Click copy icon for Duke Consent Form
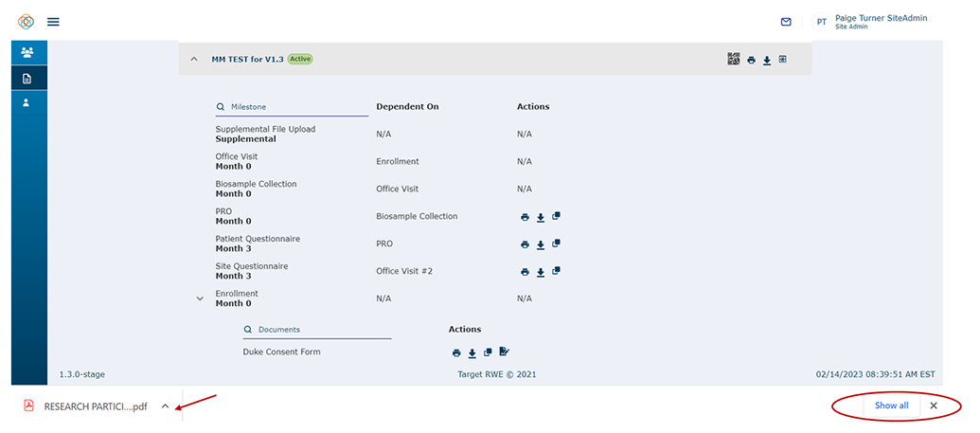Viewport: 980px width, 433px height. (488, 352)
